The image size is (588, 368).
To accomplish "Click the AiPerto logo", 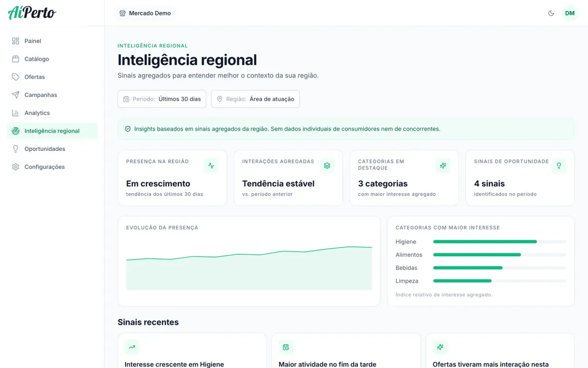I will pyautogui.click(x=32, y=13).
